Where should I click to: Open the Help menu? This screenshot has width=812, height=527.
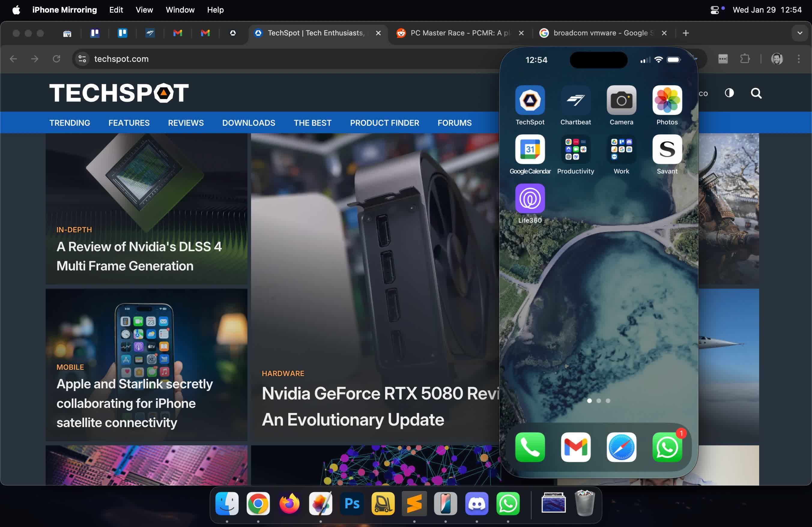click(215, 10)
